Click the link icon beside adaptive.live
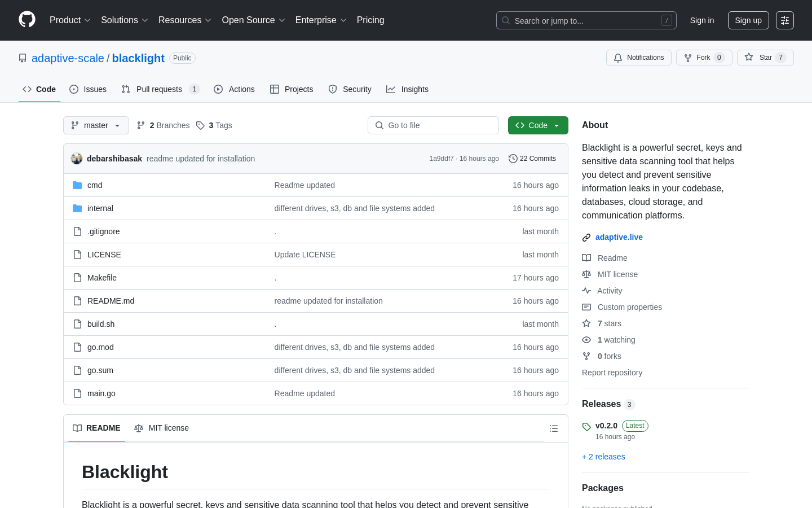Screen dimensions: 812x508 [586, 238]
